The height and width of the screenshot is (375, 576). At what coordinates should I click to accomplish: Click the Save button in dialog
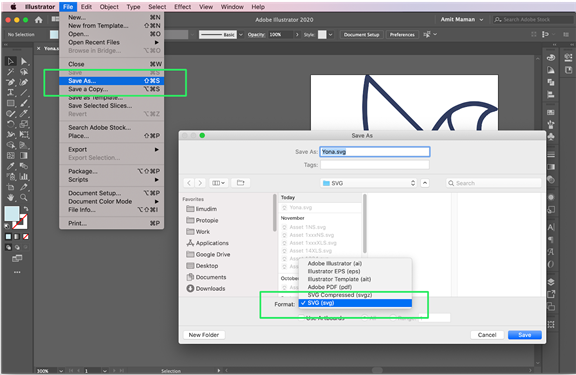tap(525, 335)
